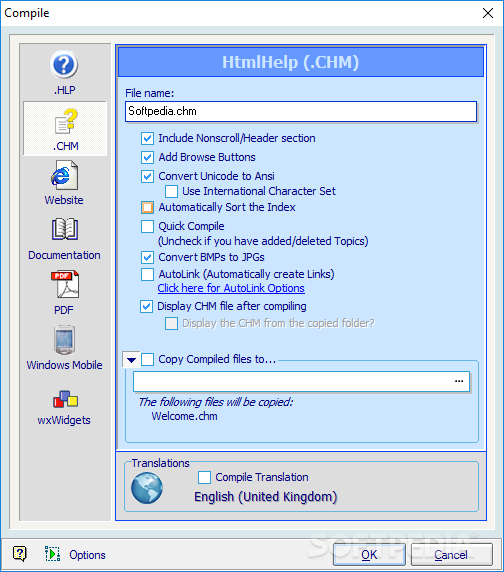Click the Cancel button
The image size is (504, 572).
(x=451, y=554)
